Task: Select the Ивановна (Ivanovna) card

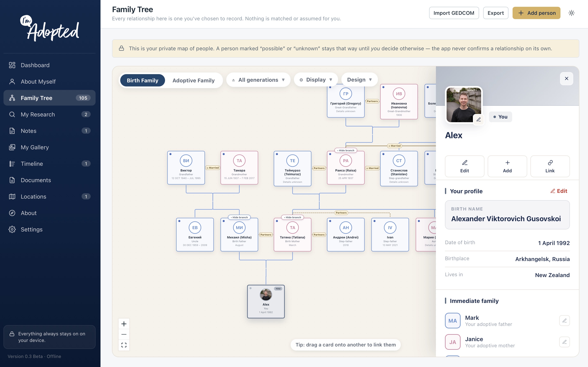Action: 399,102
